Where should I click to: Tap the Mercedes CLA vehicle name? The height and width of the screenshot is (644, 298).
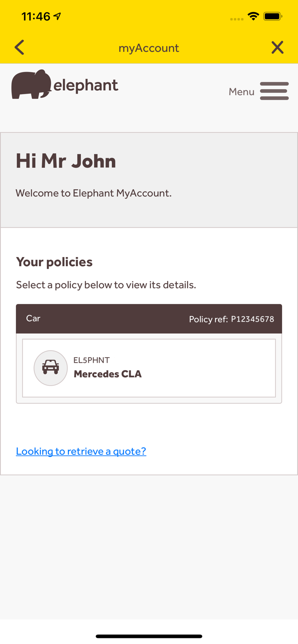pos(108,374)
